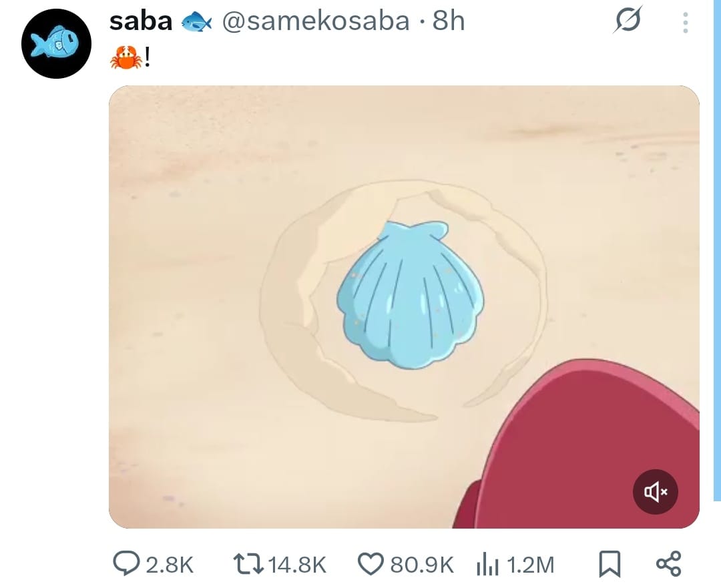Open view analytics bar chart icon
Screen dimensions: 721x588
pos(487,564)
